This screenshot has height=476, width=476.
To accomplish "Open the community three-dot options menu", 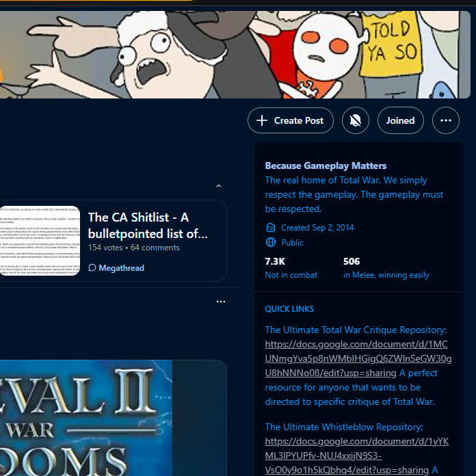I will pyautogui.click(x=445, y=120).
